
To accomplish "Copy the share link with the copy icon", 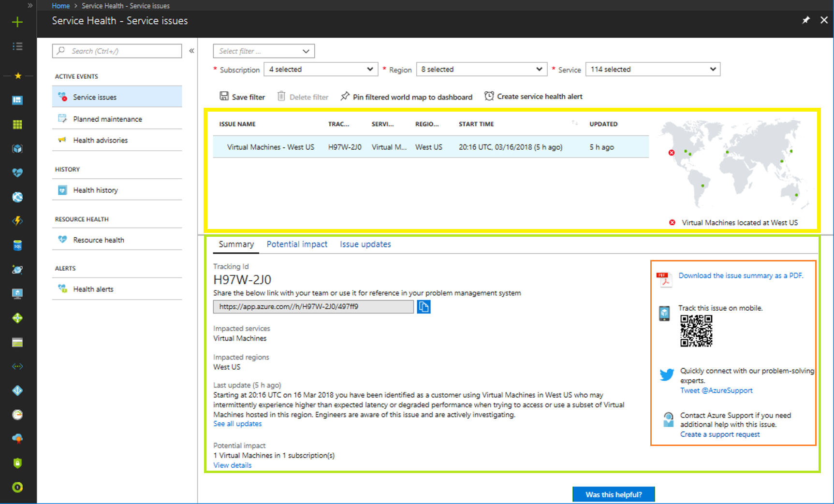I will [x=424, y=307].
